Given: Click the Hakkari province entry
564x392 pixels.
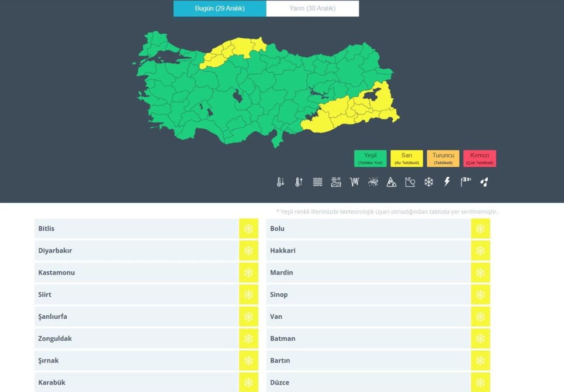Looking at the screenshot, I should [x=368, y=251].
